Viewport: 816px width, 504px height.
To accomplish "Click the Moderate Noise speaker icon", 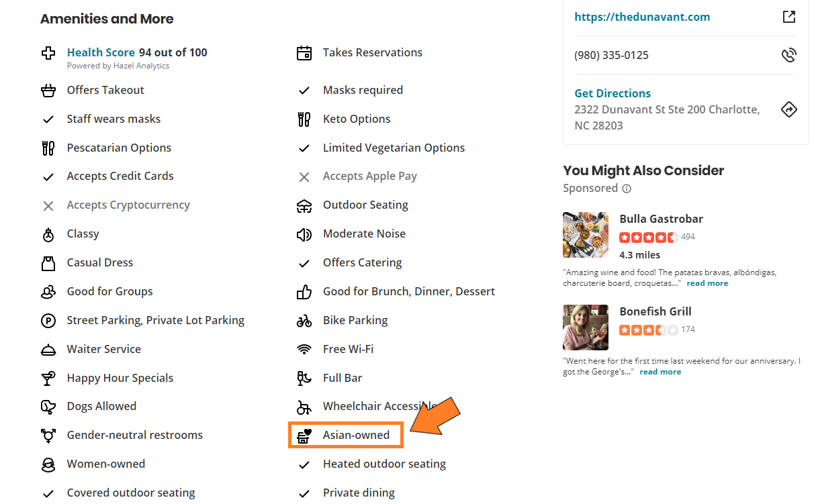I will click(x=304, y=234).
